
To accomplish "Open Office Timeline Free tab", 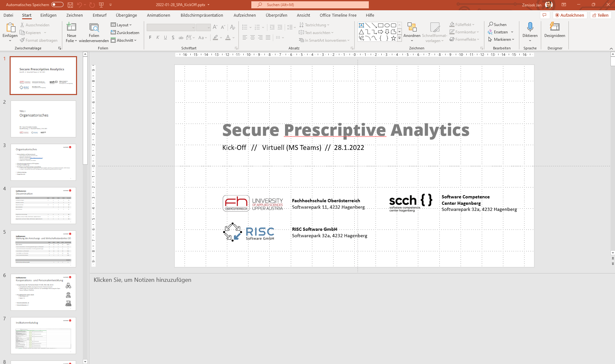I will point(338,15).
